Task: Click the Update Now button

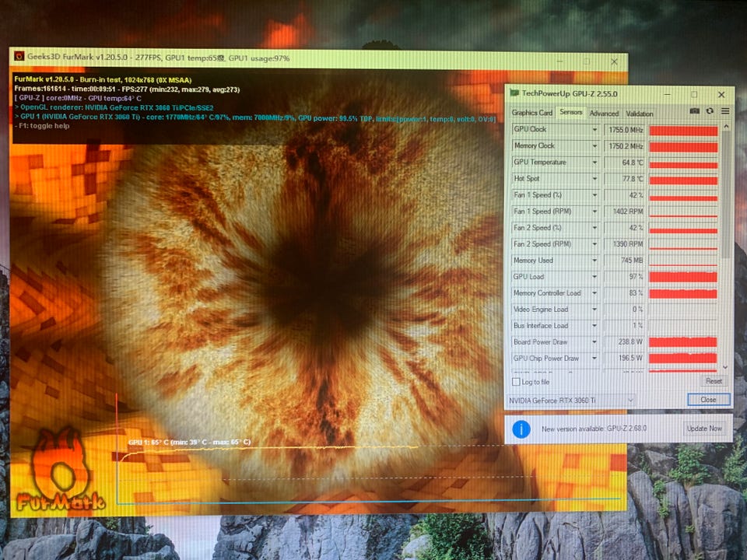Action: click(704, 429)
